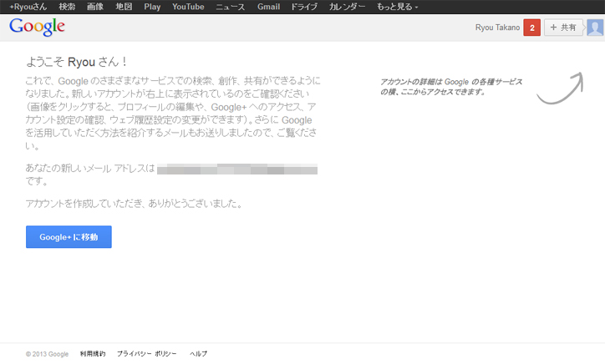
Task: Click the ようこそ Ryou さん！ heading
Action: [x=76, y=62]
